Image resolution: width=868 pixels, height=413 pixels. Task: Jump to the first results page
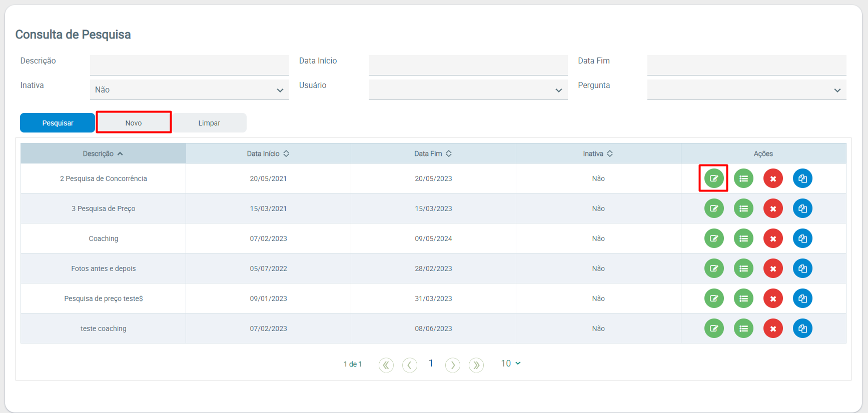pyautogui.click(x=386, y=365)
